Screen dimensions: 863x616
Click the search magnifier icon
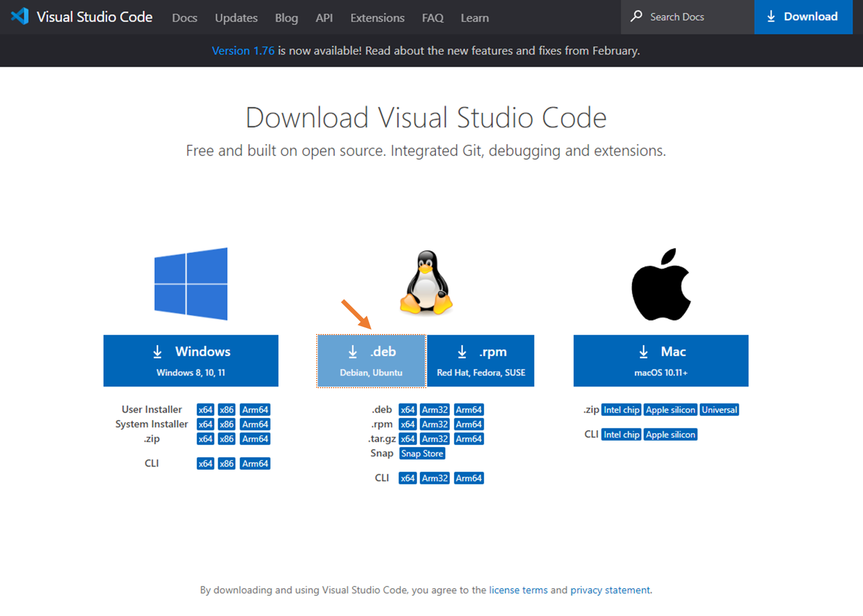pyautogui.click(x=636, y=16)
